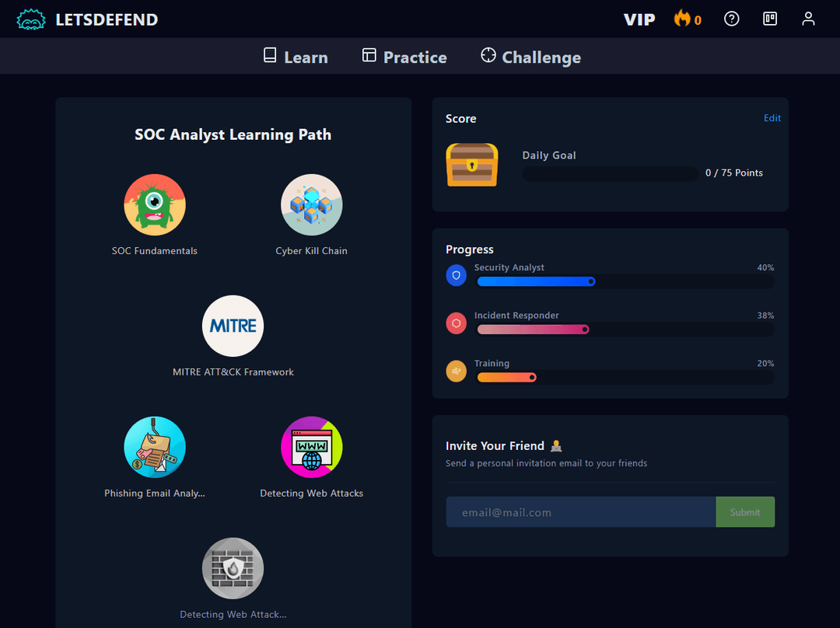The width and height of the screenshot is (840, 628).
Task: Click the crosshair icon beside Challenge
Action: [488, 54]
